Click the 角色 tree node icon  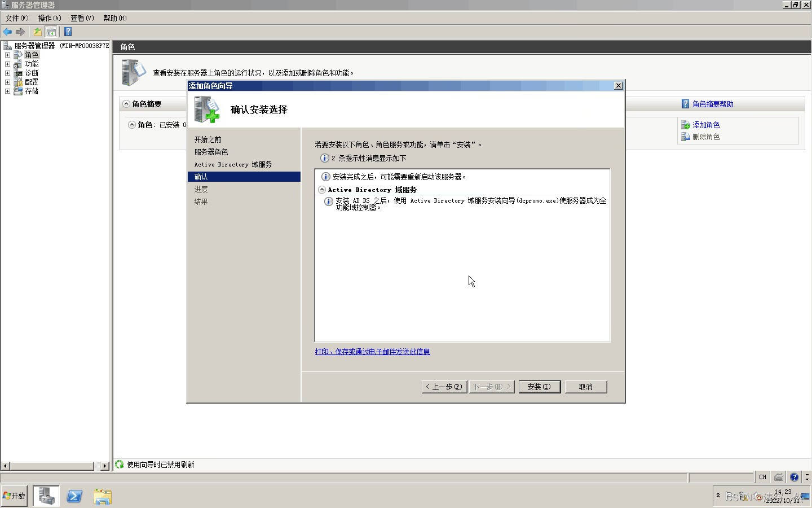(x=18, y=55)
